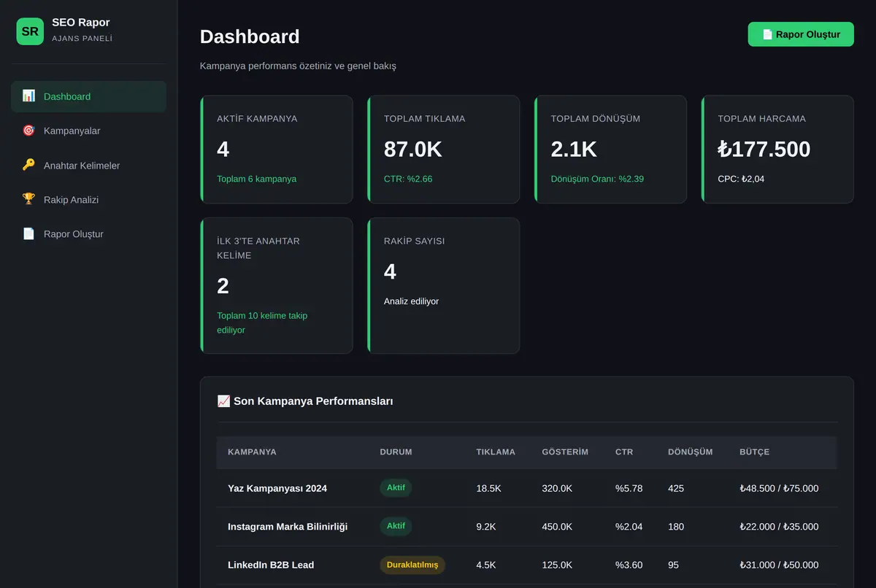
Task: Click the Bütçe column header
Action: pyautogui.click(x=754, y=452)
